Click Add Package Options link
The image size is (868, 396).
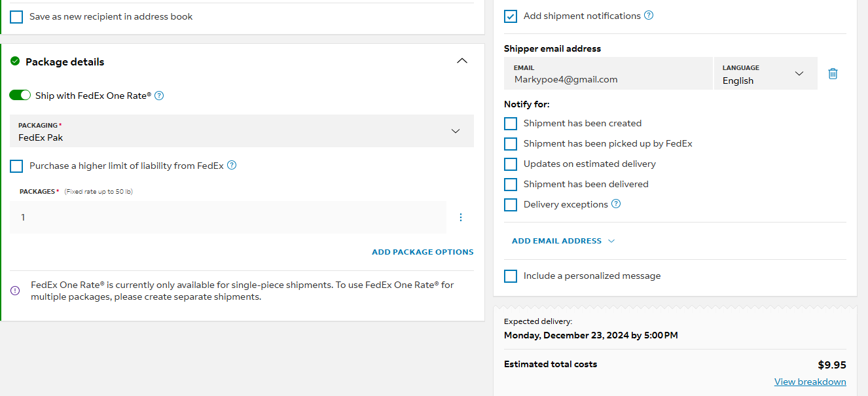pos(423,252)
